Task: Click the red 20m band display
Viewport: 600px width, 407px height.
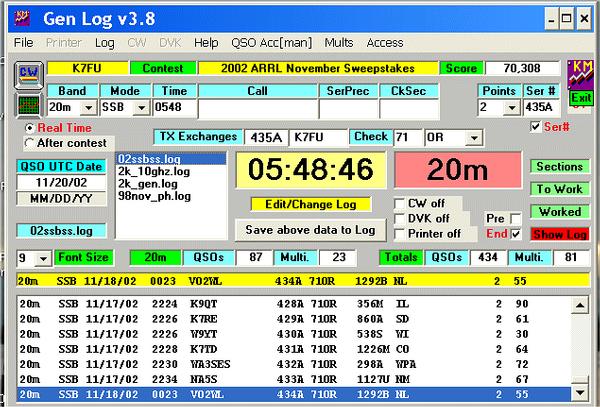Action: [x=458, y=170]
